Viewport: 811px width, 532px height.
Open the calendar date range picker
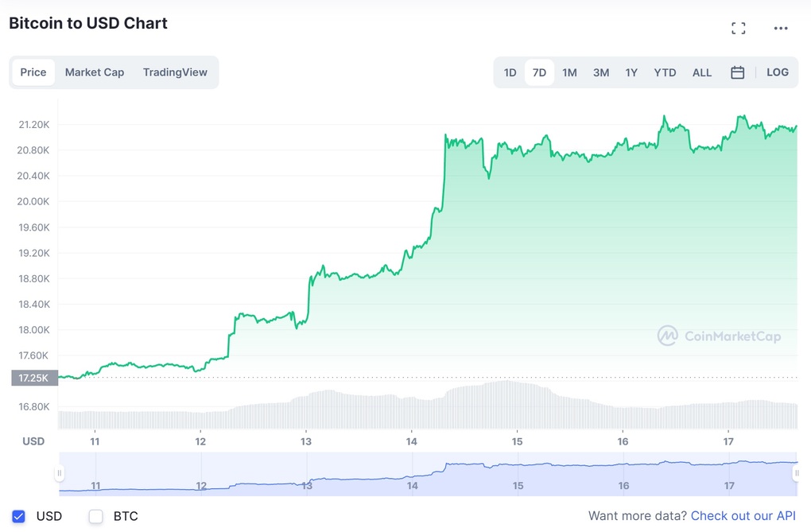pos(737,72)
